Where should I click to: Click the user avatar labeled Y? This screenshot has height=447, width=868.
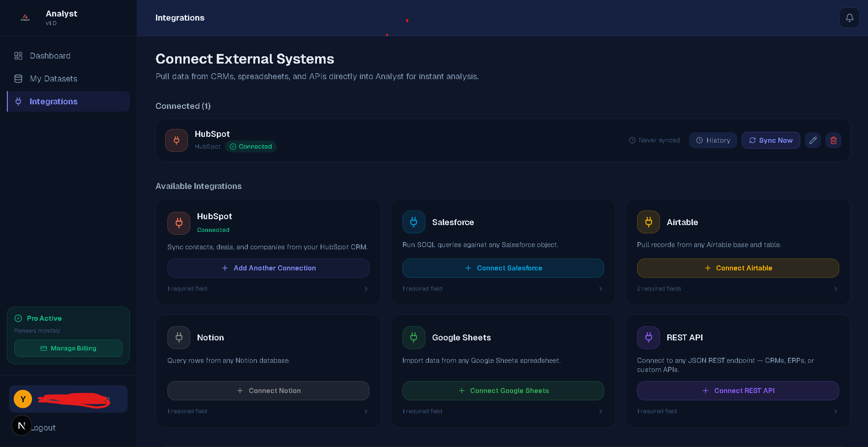point(23,399)
